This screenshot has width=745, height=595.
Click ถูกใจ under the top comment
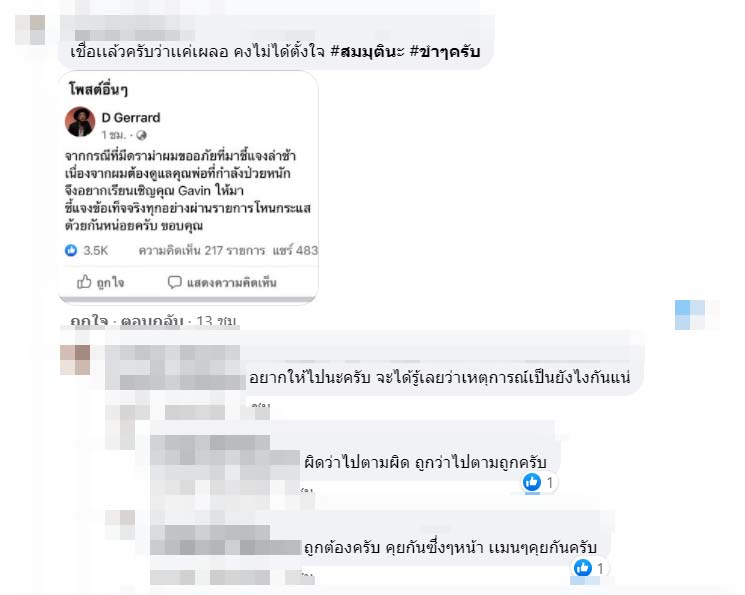click(x=89, y=321)
